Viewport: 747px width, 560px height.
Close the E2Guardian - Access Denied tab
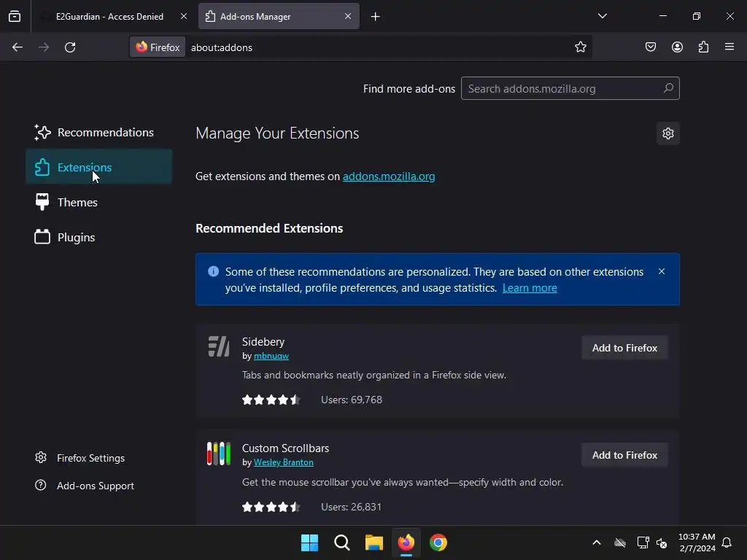[183, 16]
